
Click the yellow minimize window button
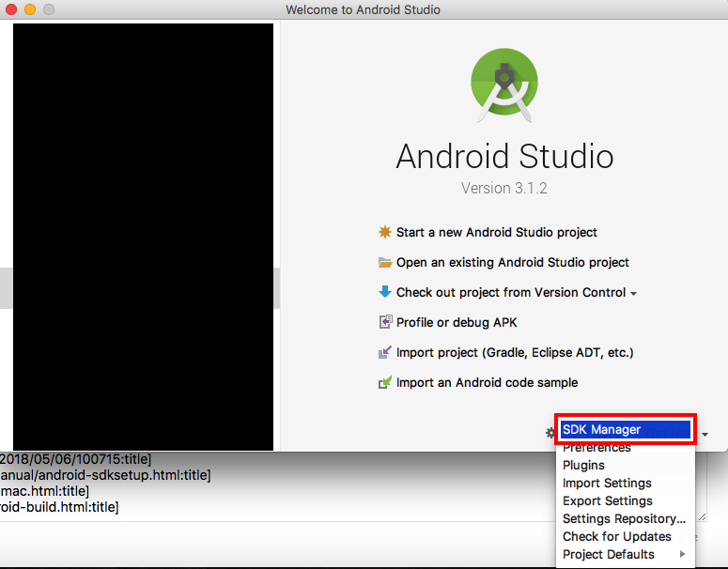[x=30, y=9]
